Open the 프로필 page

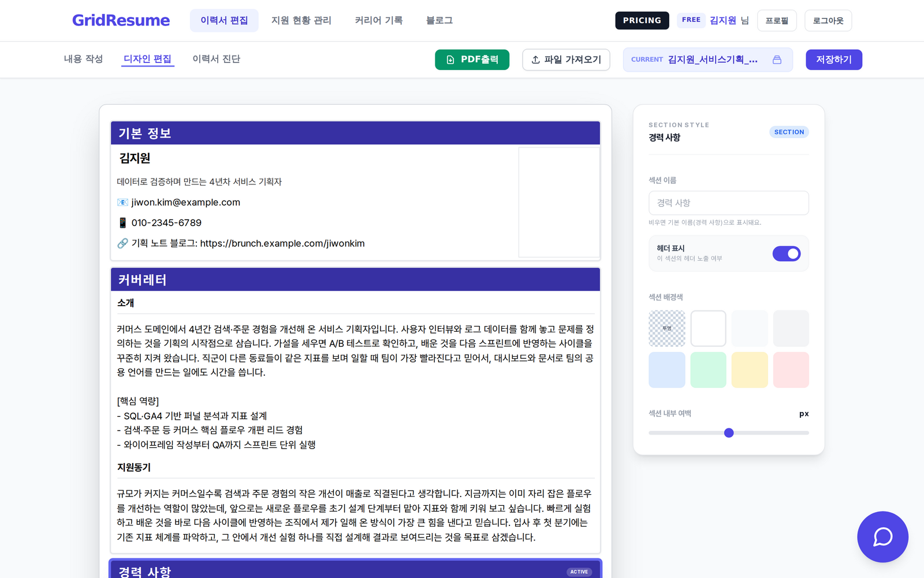777,20
